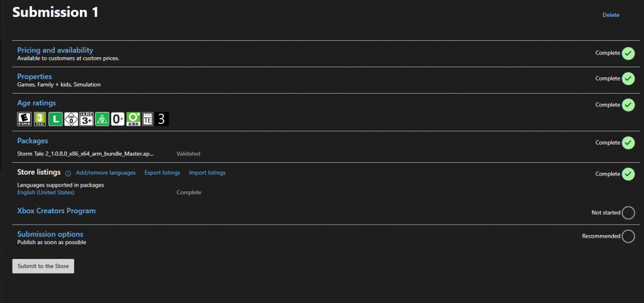Click the Delete submission link
Image resolution: width=644 pixels, height=303 pixels.
pos(611,15)
